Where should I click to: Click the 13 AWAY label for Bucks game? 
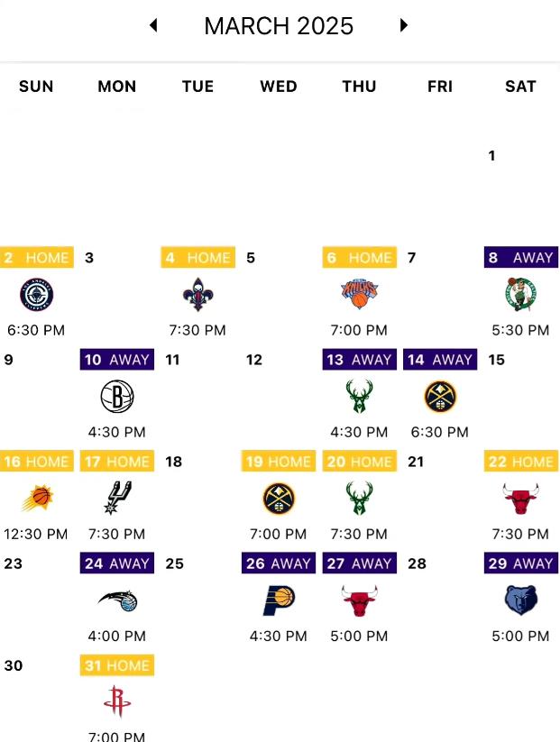[359, 360]
